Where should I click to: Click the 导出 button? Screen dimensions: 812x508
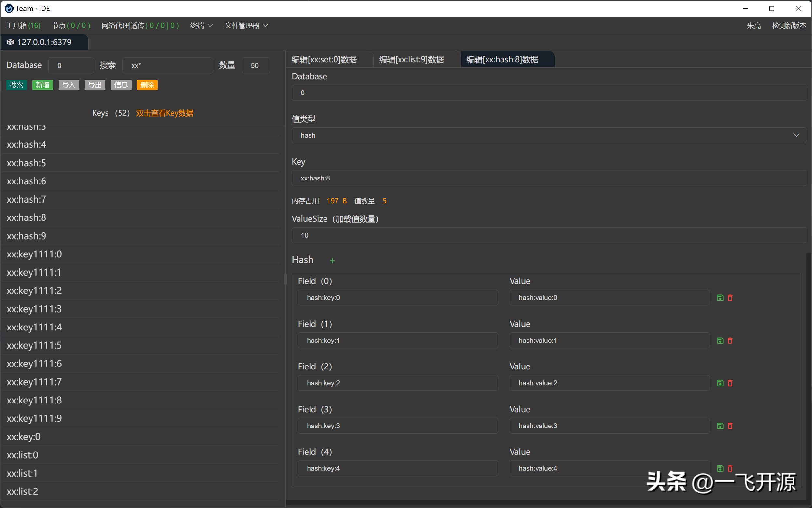point(95,85)
